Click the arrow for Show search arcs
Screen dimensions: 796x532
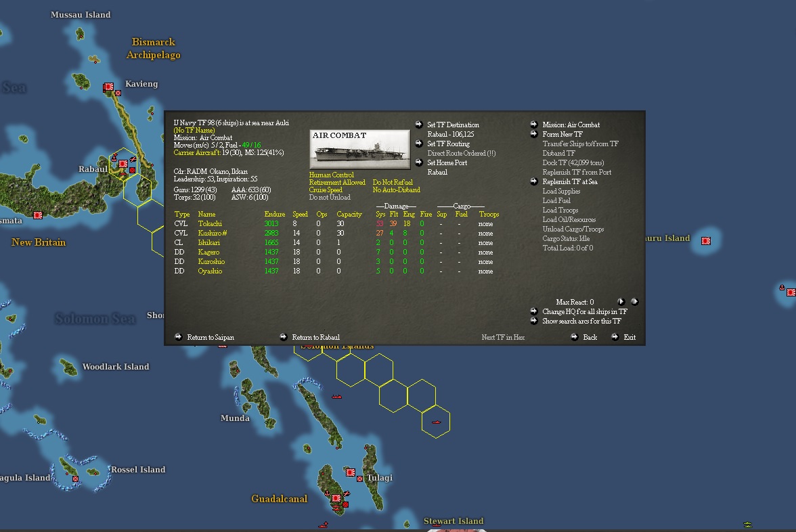[x=534, y=321]
